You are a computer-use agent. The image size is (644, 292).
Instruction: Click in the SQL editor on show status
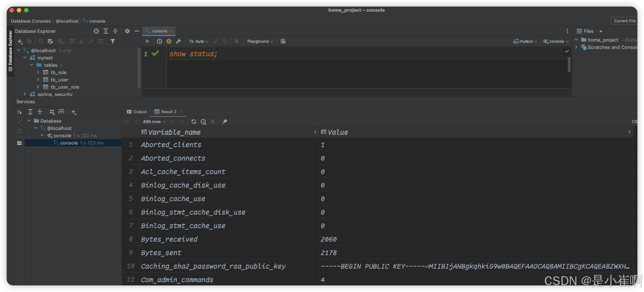(193, 54)
